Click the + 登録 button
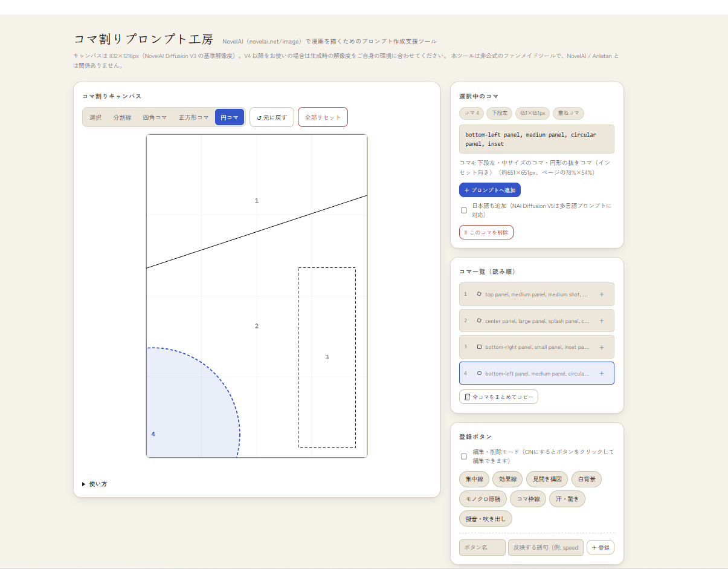728x569 pixels. (601, 547)
